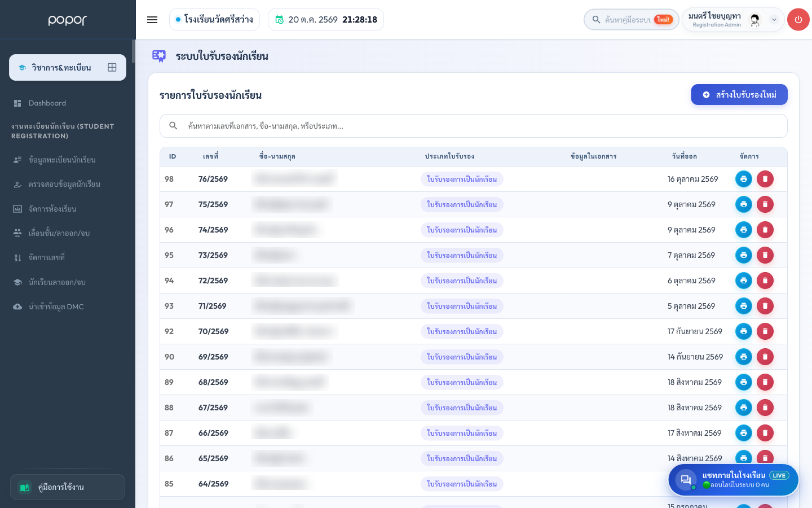Print certificate number 71/2569
The width and height of the screenshot is (812, 508).
[744, 306]
